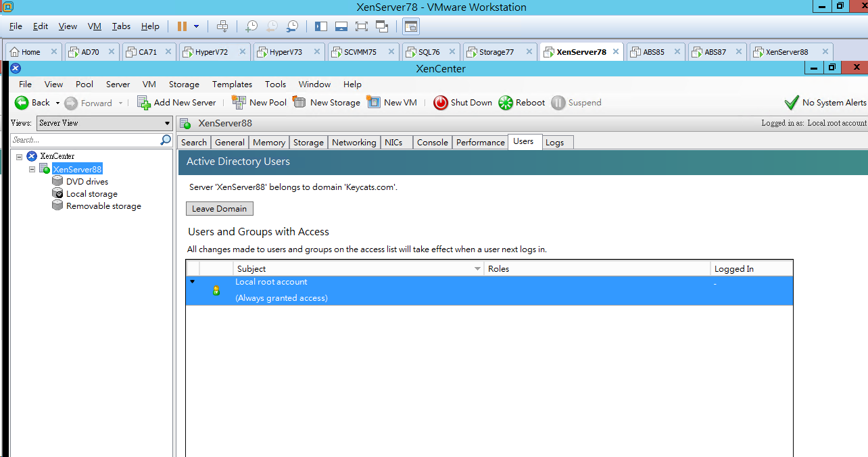Click the Local root account user icon
The height and width of the screenshot is (457, 868).
[x=216, y=291]
